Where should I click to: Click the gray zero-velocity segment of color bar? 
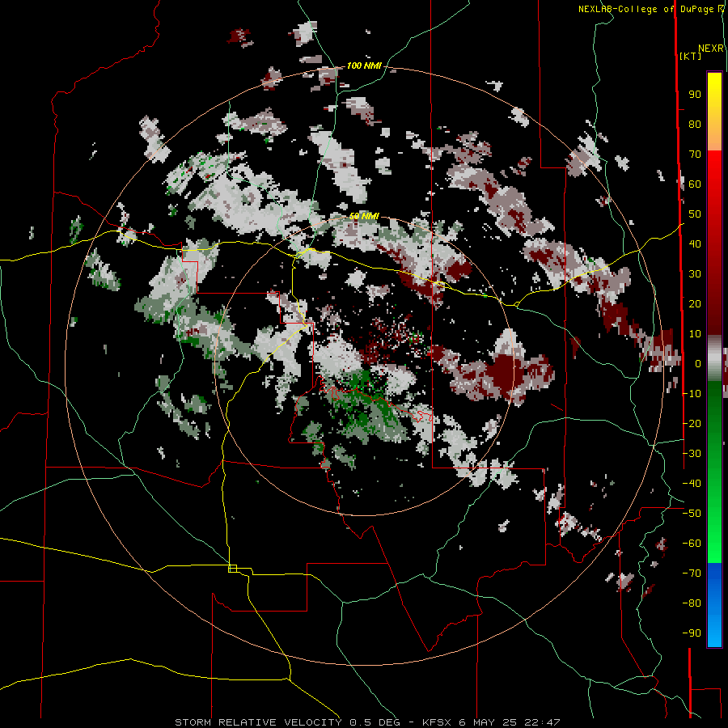click(x=714, y=358)
